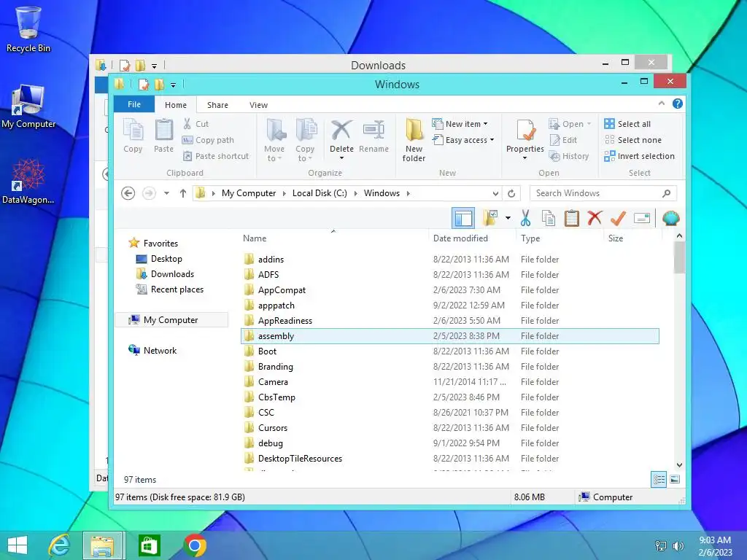Open Google Chrome from taskbar
The width and height of the screenshot is (747, 560).
point(195,545)
